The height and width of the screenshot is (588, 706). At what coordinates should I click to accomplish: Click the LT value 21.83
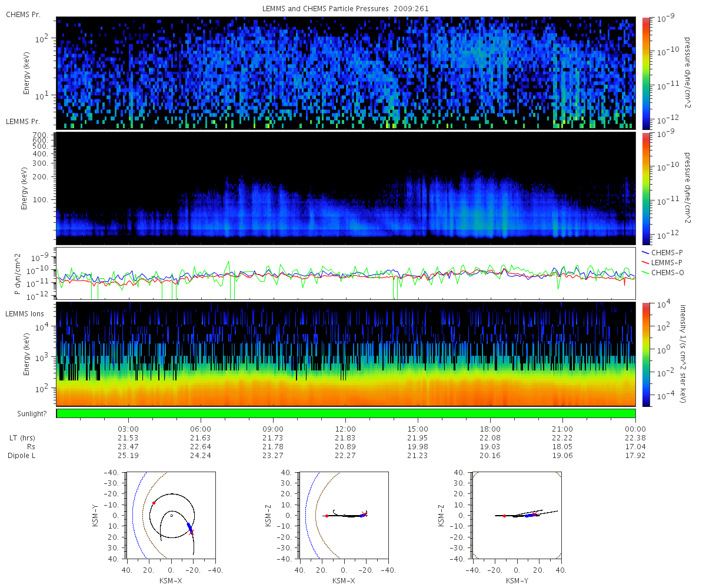pyautogui.click(x=346, y=438)
